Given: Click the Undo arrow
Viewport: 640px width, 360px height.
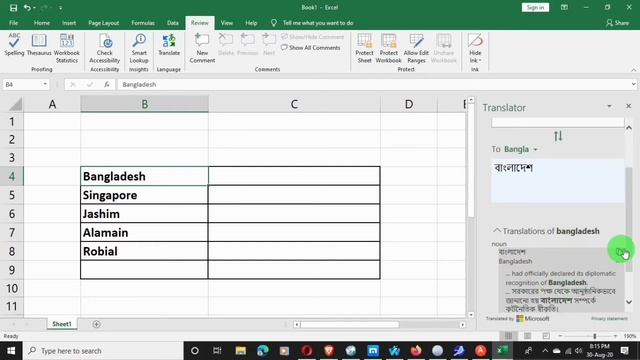Looking at the screenshot, I should (x=27, y=8).
